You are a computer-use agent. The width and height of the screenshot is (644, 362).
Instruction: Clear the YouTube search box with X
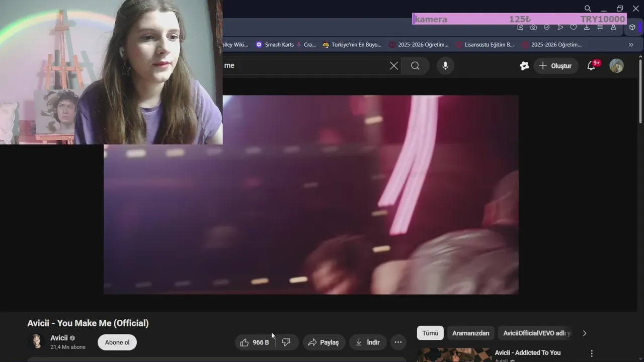tap(394, 66)
